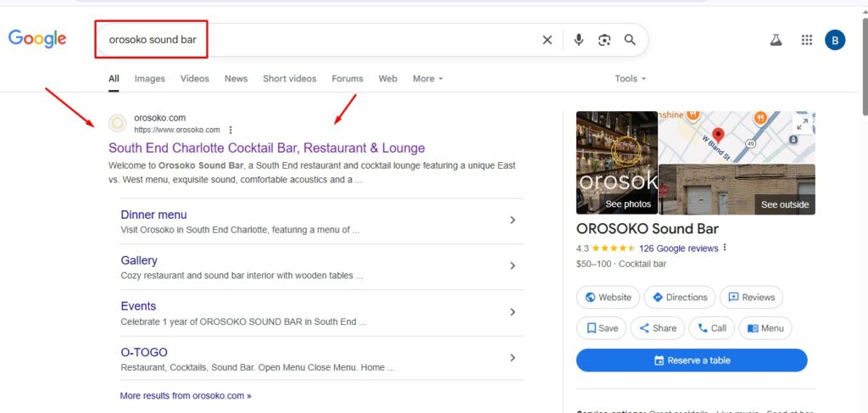Image resolution: width=868 pixels, height=413 pixels.
Task: Expand the map with arrows icon
Action: pyautogui.click(x=801, y=125)
